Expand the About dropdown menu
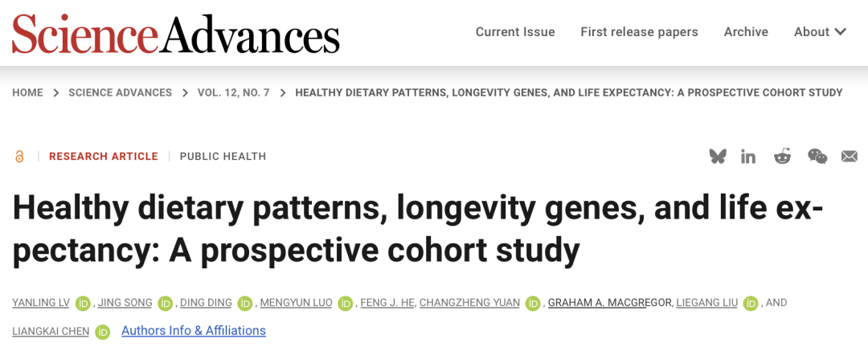This screenshot has width=868, height=355. (820, 32)
